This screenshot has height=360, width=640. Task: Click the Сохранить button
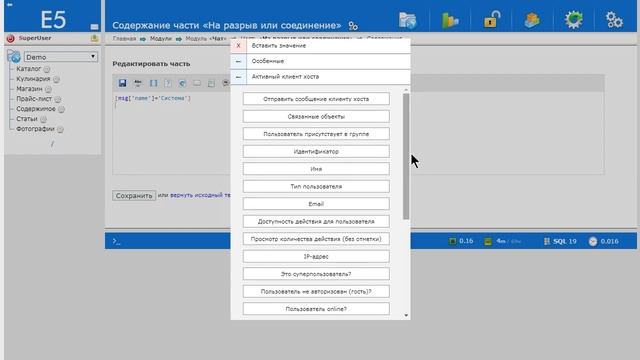(134, 196)
